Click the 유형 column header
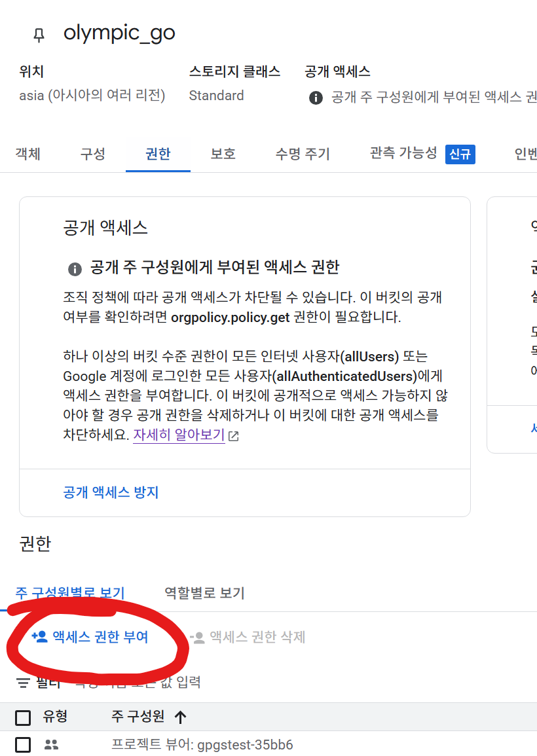 click(x=55, y=717)
